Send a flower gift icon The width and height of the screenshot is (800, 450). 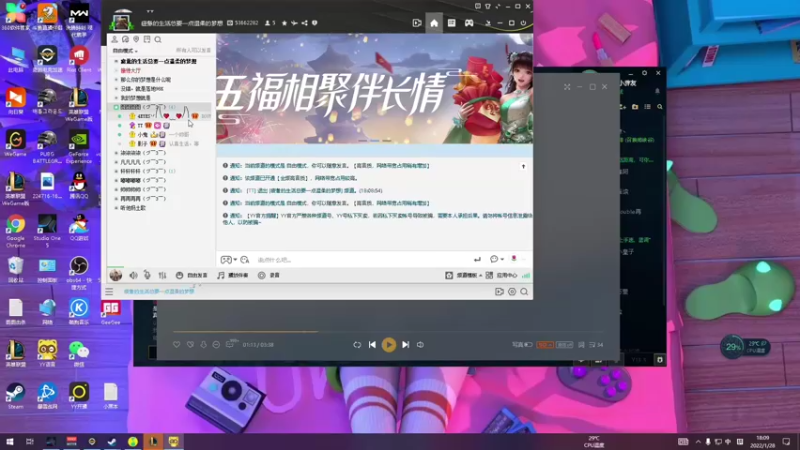tap(514, 259)
